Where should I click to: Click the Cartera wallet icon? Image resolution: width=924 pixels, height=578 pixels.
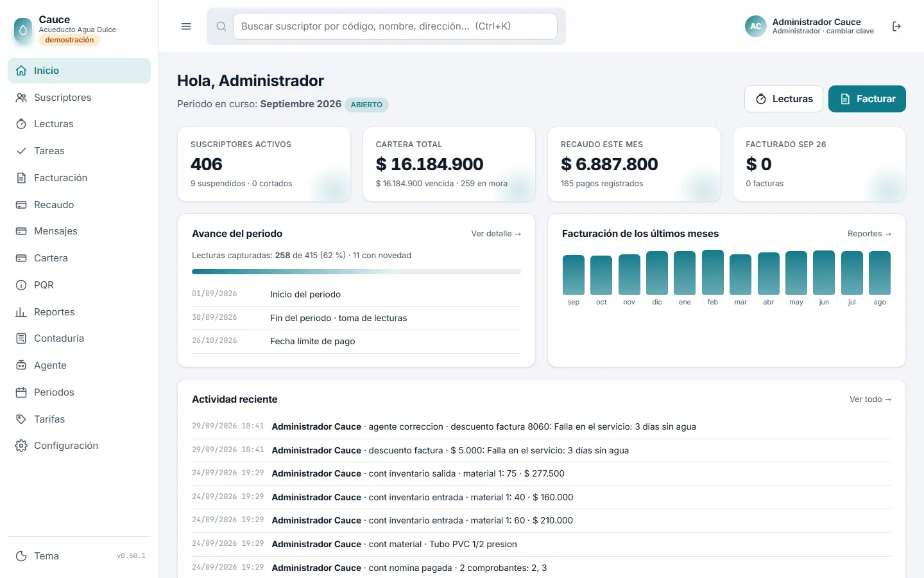21,258
